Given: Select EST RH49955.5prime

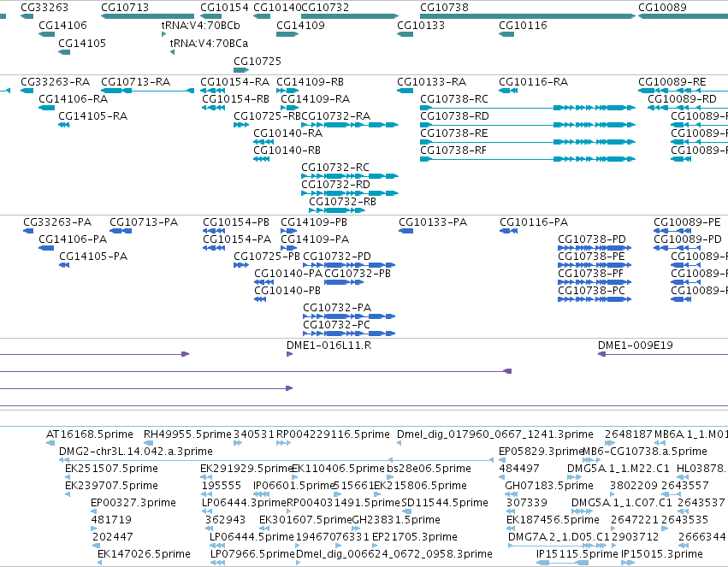Looking at the screenshot, I should click(187, 434).
